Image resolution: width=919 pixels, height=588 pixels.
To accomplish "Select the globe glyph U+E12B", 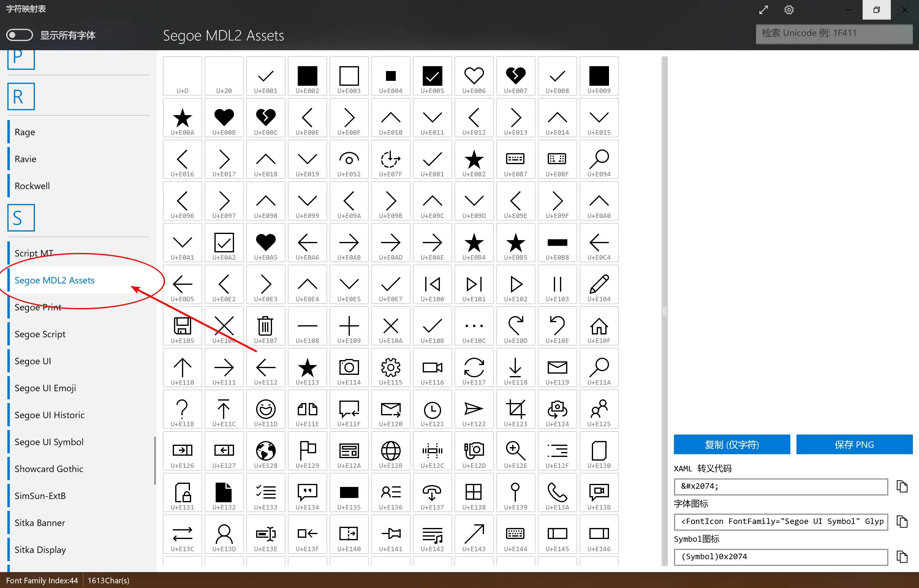I will click(x=390, y=451).
